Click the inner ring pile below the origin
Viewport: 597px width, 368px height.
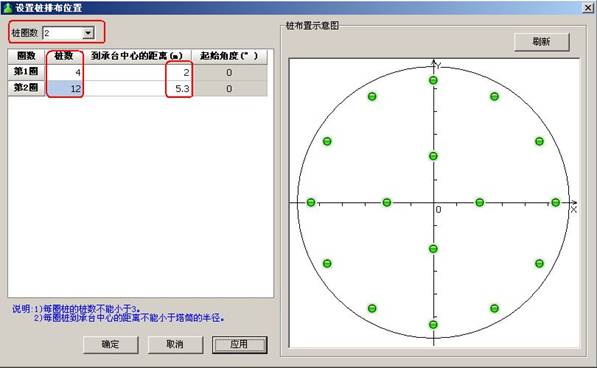(433, 249)
